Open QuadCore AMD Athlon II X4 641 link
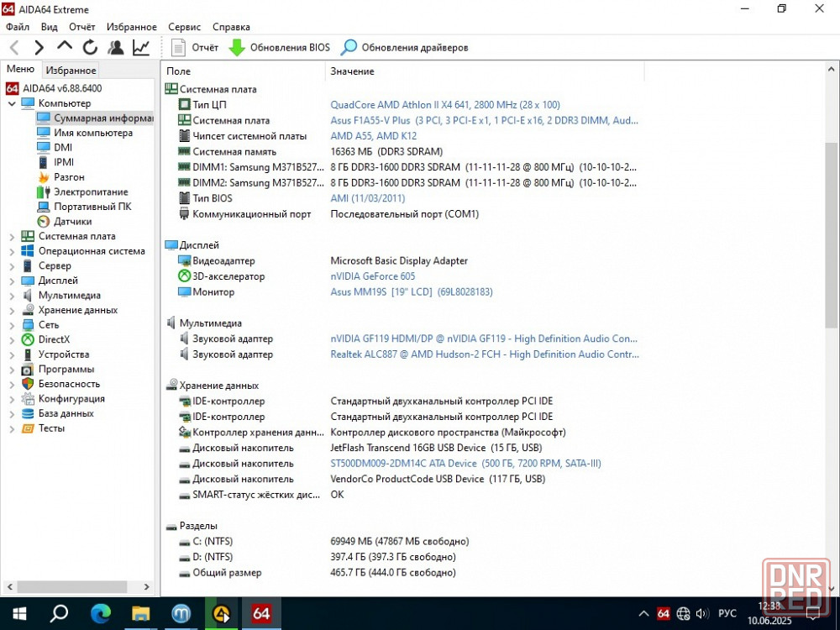Image resolution: width=840 pixels, height=630 pixels. point(445,105)
